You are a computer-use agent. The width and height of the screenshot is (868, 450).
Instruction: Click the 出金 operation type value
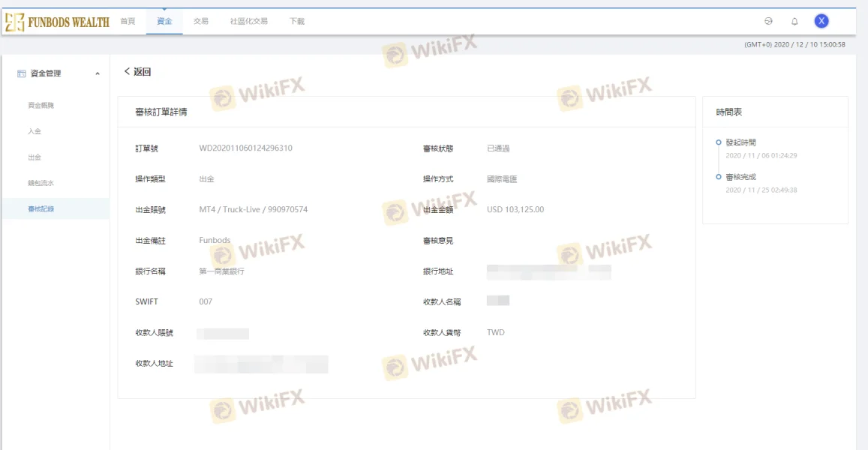tap(206, 178)
